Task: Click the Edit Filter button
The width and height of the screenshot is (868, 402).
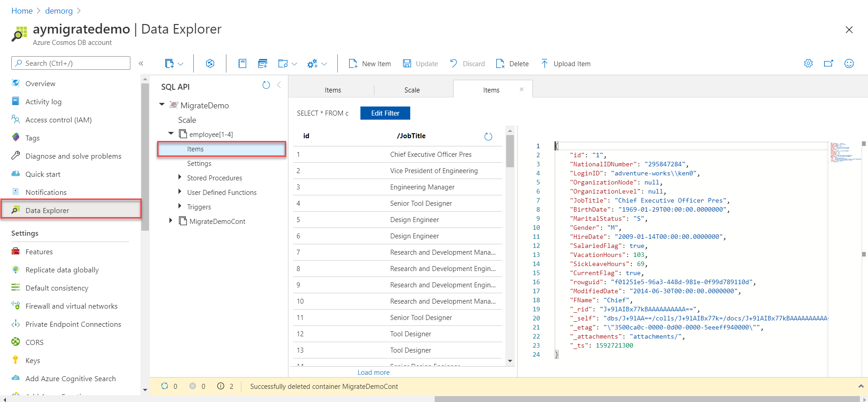Action: tap(385, 113)
